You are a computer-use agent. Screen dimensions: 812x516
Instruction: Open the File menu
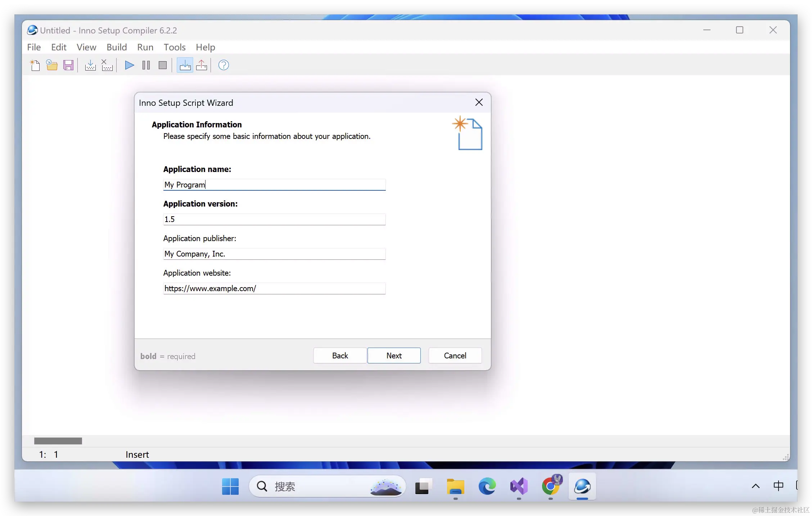pos(34,47)
